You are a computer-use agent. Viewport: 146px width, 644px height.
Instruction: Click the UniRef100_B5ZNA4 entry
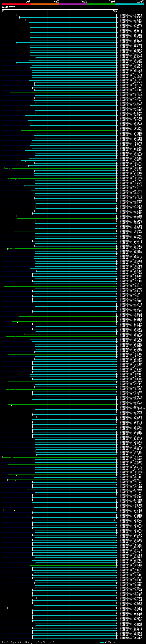pos(131,590)
